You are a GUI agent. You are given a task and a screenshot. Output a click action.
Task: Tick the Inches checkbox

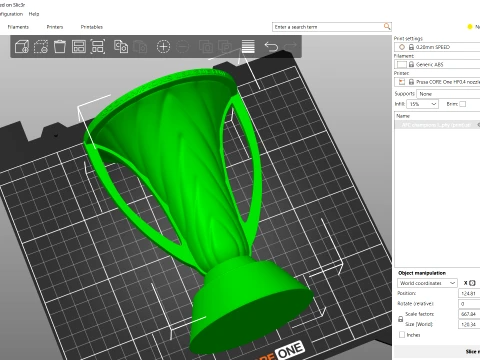(402, 335)
